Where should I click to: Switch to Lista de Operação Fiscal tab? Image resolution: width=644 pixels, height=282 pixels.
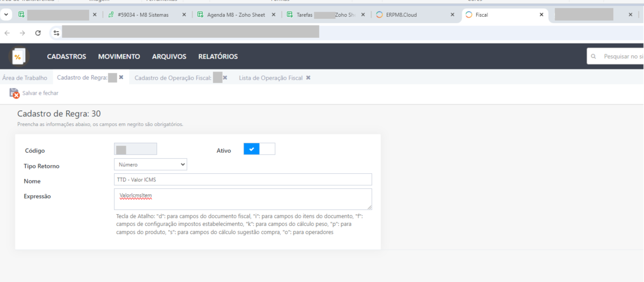tap(270, 77)
